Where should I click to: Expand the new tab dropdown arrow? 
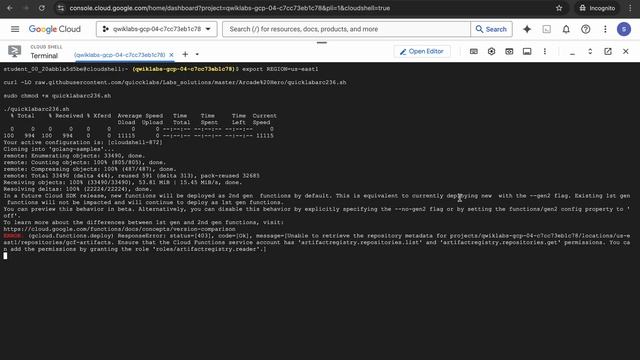197,54
